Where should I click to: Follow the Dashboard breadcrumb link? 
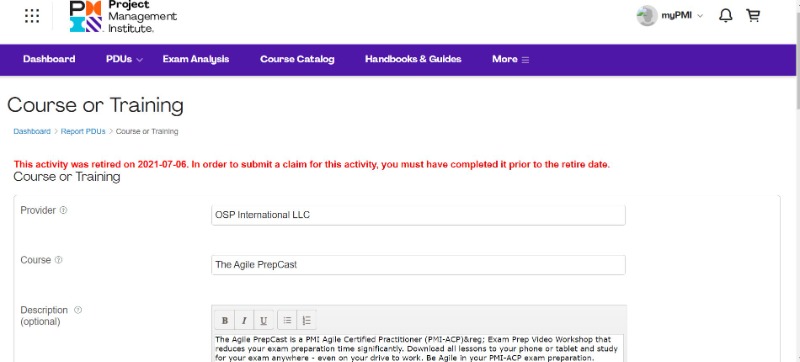32,132
